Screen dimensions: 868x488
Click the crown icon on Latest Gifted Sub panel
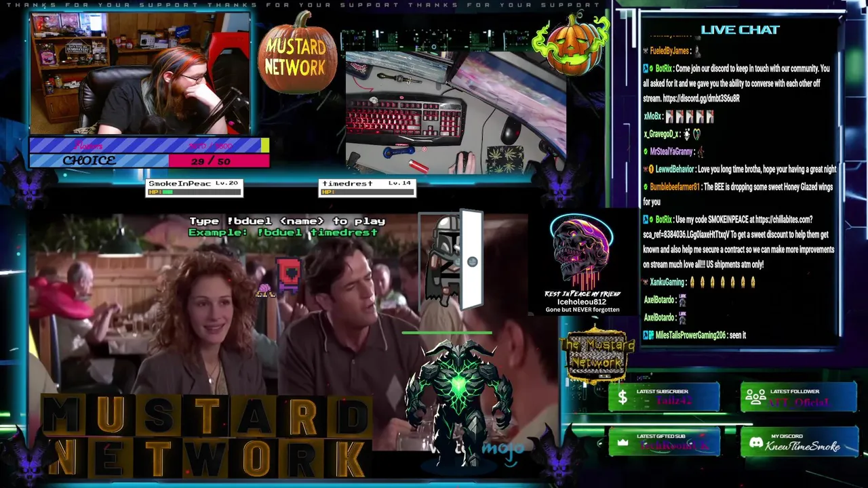(623, 443)
